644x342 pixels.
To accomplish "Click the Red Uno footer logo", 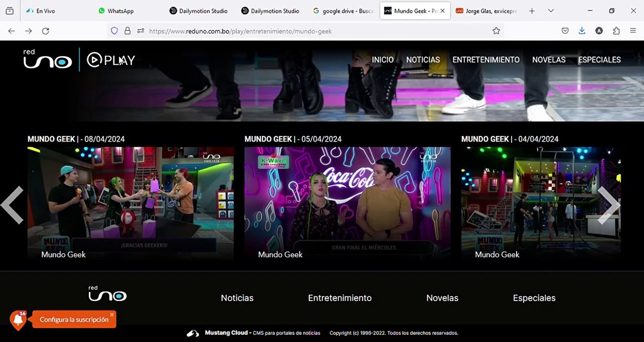I will 107,294.
